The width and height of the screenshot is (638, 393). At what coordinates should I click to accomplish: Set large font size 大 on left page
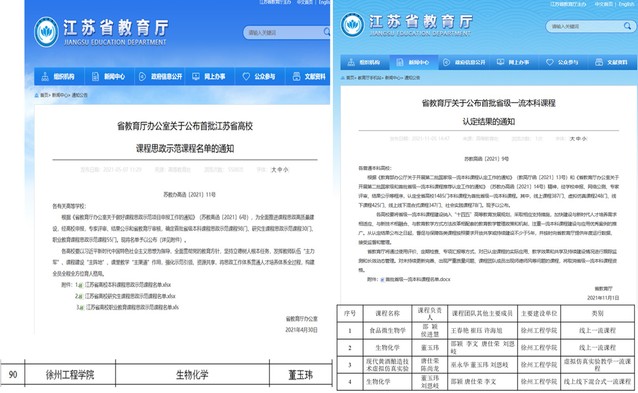point(274,170)
